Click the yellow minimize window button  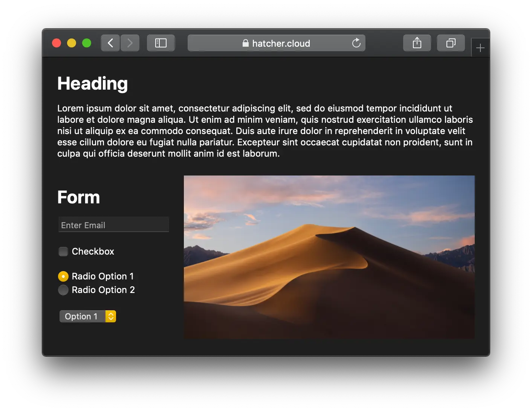click(71, 43)
